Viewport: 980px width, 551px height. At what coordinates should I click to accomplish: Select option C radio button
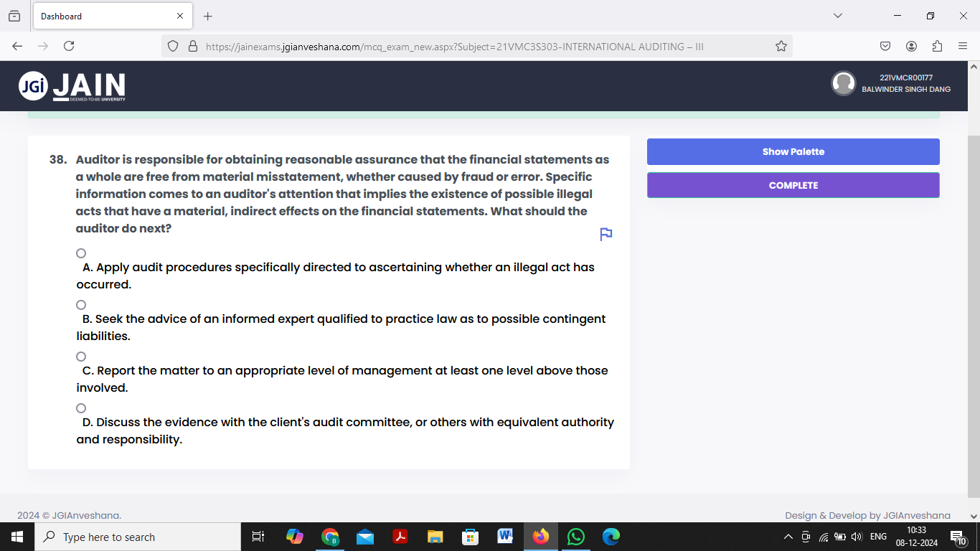81,357
